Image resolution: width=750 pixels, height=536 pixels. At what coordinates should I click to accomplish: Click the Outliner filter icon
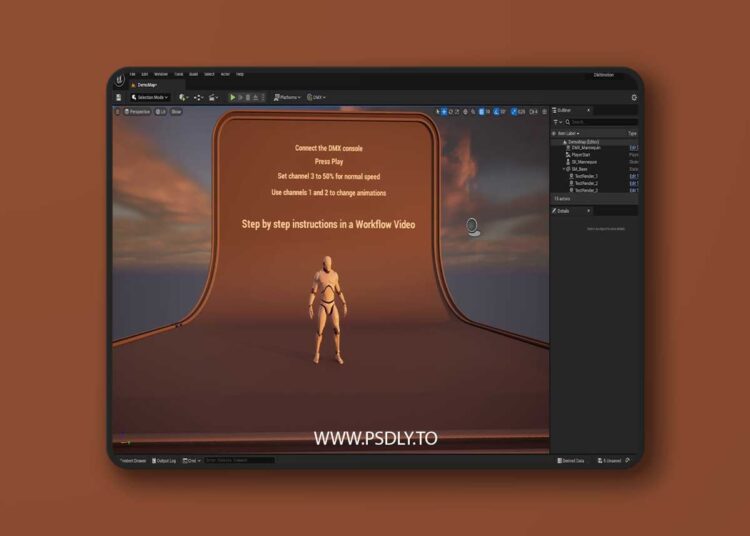(556, 122)
